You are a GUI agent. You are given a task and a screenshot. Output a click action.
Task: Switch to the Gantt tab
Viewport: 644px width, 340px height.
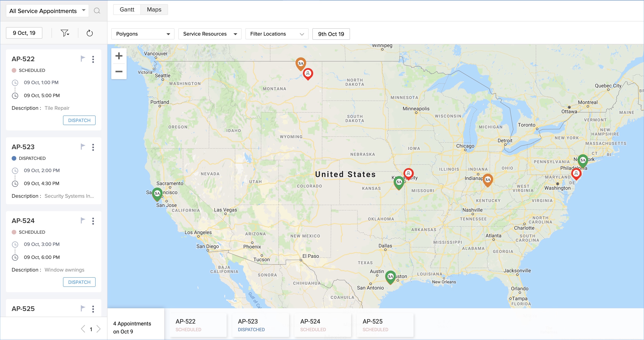tap(127, 10)
